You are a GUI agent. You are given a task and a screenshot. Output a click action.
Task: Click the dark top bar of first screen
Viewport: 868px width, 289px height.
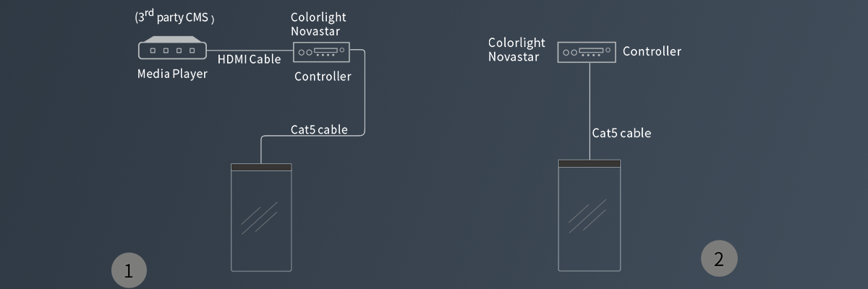pos(261,167)
